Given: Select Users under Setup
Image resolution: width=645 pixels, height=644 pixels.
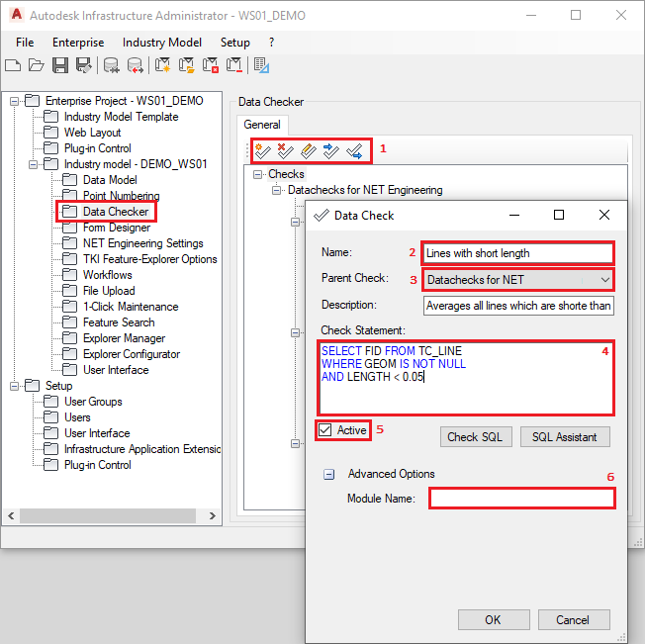Looking at the screenshot, I should (77, 417).
